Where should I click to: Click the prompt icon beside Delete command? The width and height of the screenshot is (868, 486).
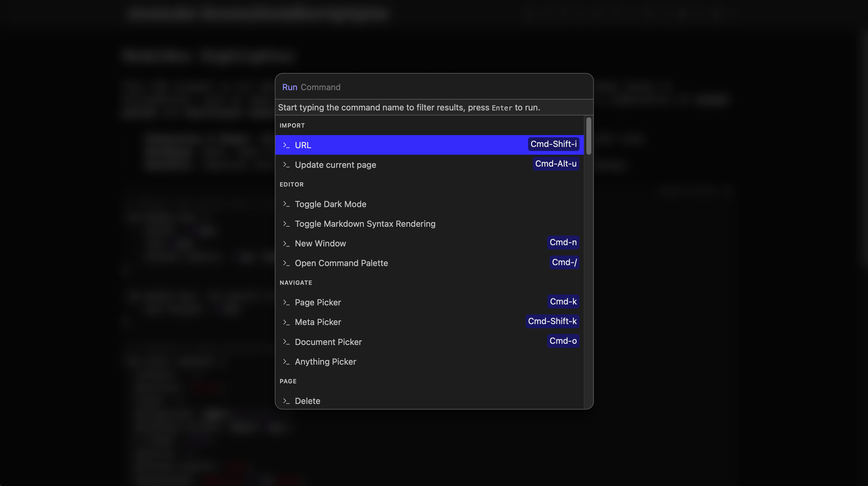(x=286, y=401)
